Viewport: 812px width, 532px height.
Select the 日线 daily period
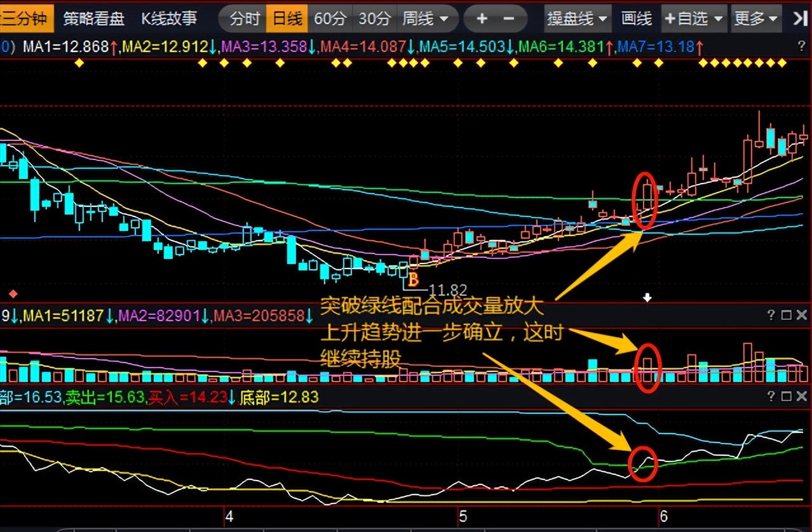[x=287, y=18]
